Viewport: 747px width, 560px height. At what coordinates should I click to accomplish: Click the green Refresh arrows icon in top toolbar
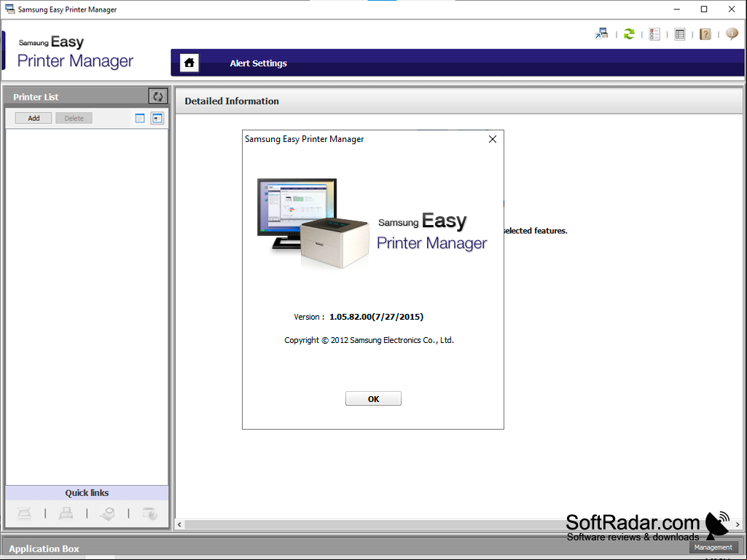coord(629,33)
